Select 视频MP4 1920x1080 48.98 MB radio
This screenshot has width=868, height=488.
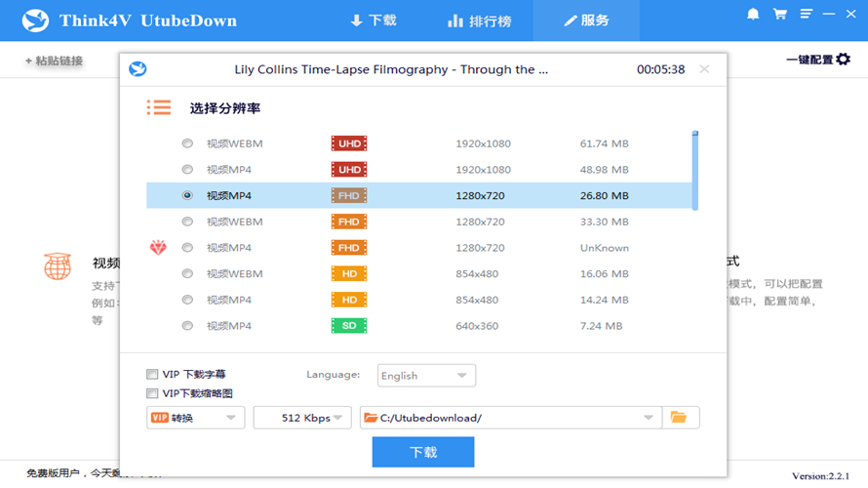(187, 170)
